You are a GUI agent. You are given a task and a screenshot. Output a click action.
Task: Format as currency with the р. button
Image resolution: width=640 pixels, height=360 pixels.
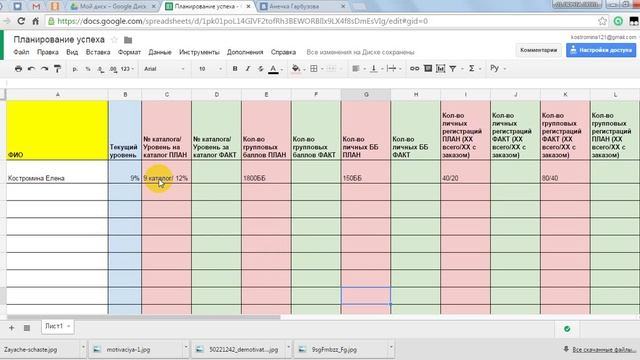coord(75,69)
